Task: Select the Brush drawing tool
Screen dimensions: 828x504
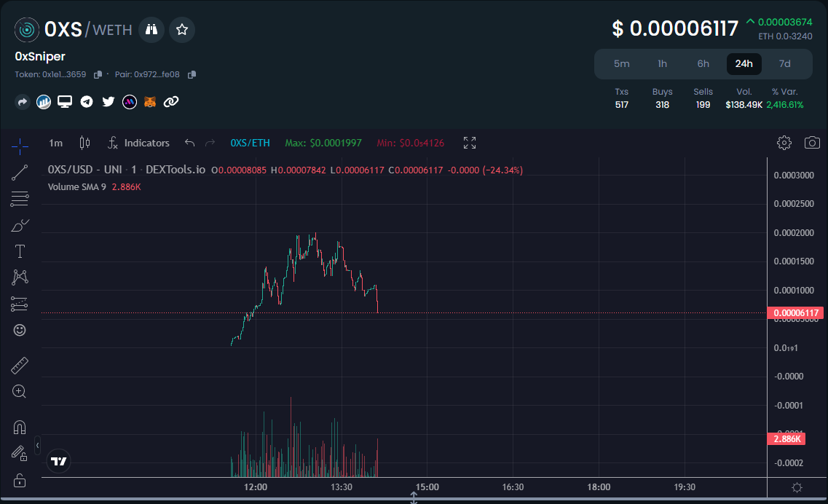Action: (20, 225)
